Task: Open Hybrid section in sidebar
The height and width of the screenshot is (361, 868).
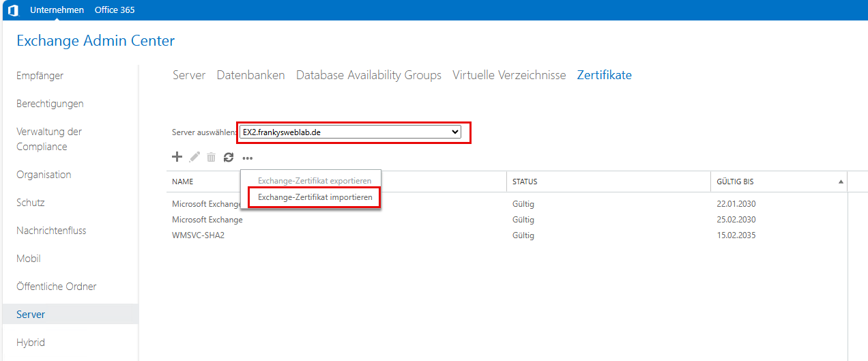Action: pyautogui.click(x=31, y=343)
